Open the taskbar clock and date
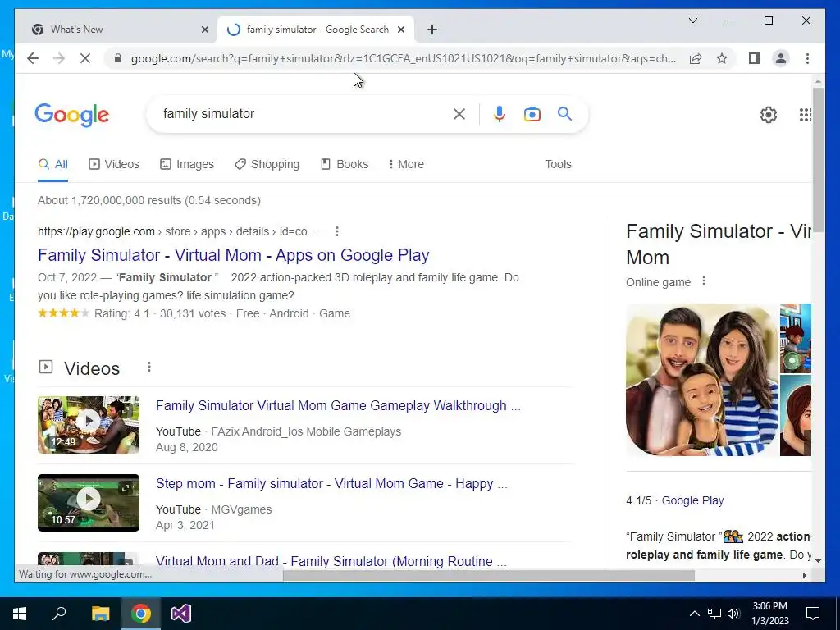The width and height of the screenshot is (840, 630). [769, 614]
